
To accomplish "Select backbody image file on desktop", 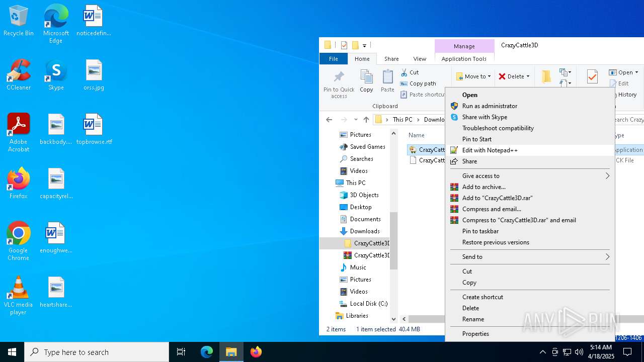I will (x=56, y=130).
